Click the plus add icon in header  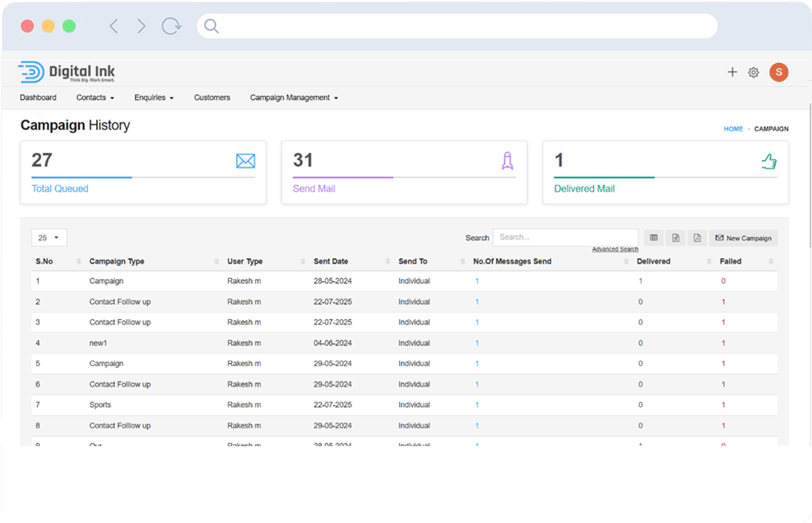732,72
